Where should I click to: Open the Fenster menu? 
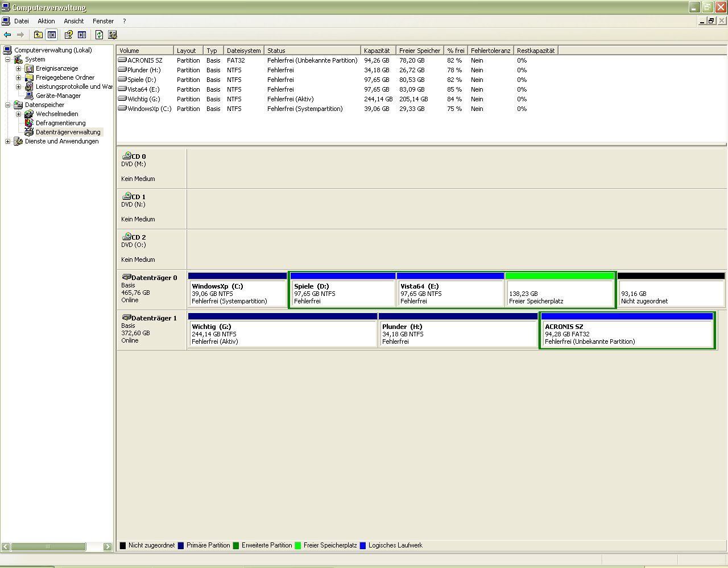pos(103,21)
